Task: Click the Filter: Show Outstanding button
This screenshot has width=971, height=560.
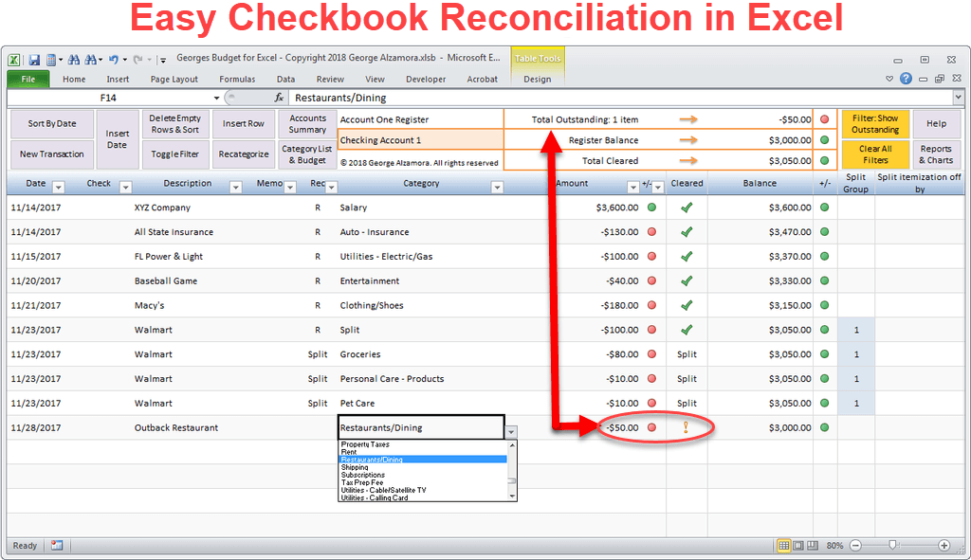Action: pyautogui.click(x=874, y=124)
